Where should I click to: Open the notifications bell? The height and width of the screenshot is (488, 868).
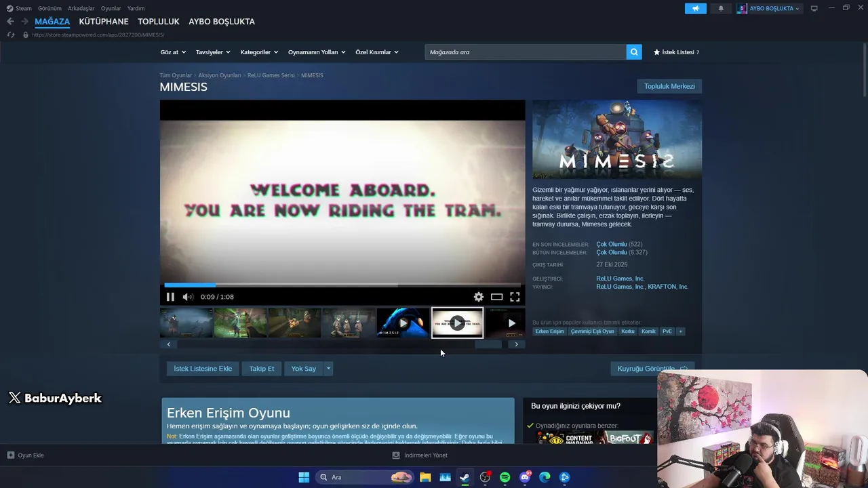pyautogui.click(x=721, y=8)
